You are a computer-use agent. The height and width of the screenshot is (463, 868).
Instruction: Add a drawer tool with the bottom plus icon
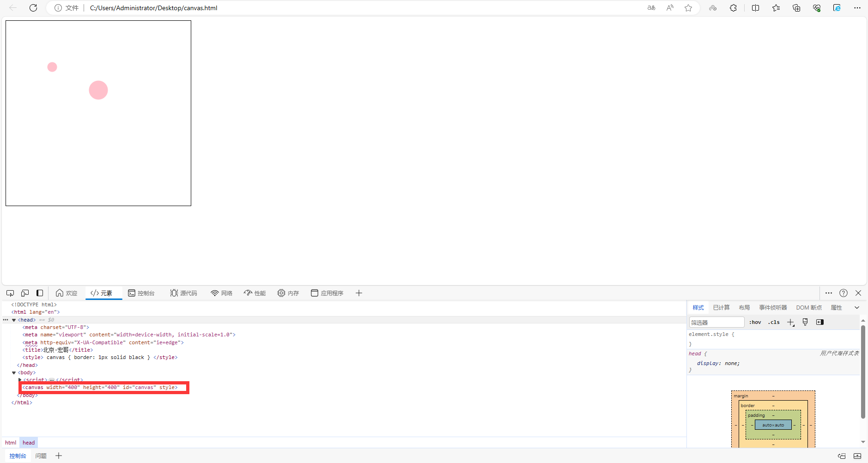tap(59, 456)
